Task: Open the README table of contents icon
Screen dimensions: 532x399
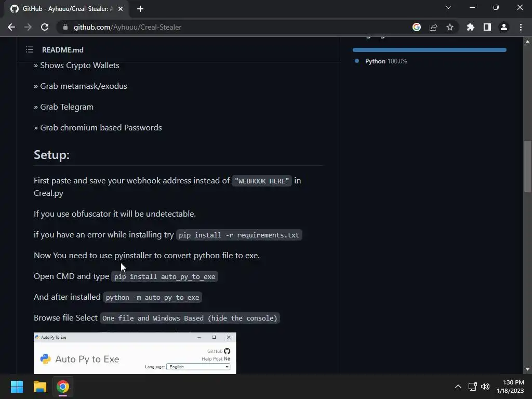Action: click(30, 50)
